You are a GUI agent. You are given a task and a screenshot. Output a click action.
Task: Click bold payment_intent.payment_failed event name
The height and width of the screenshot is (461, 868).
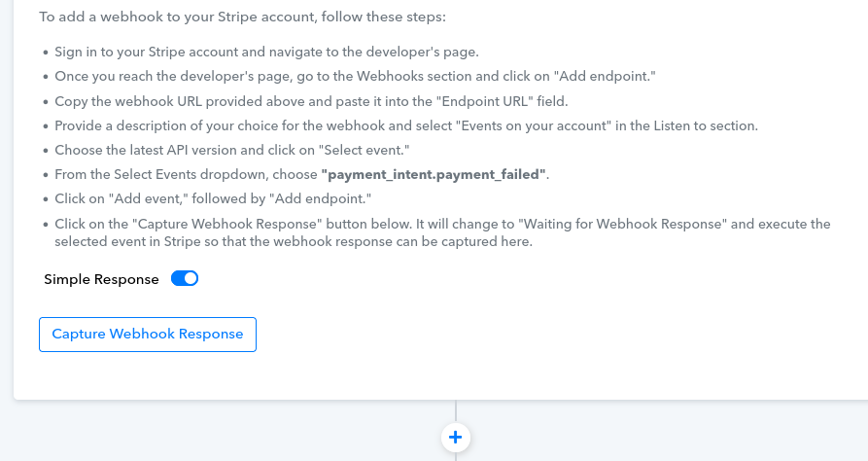[x=434, y=174]
